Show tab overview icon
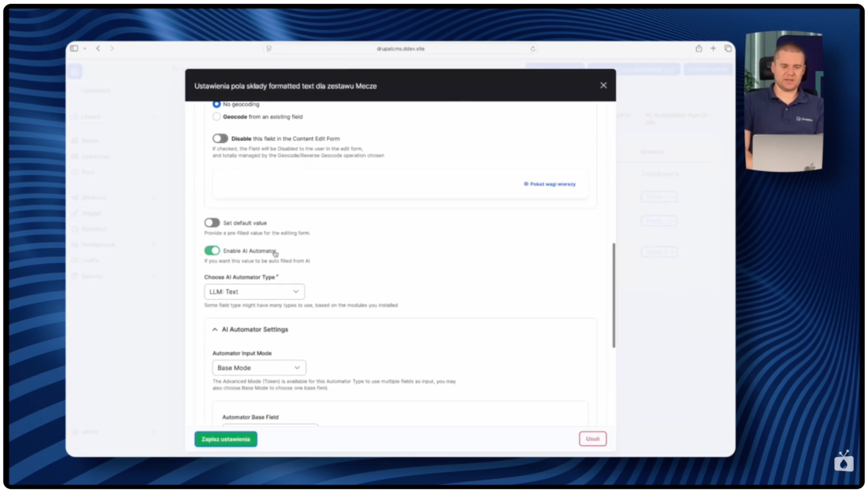Viewport: 868px width, 492px height. click(x=728, y=48)
